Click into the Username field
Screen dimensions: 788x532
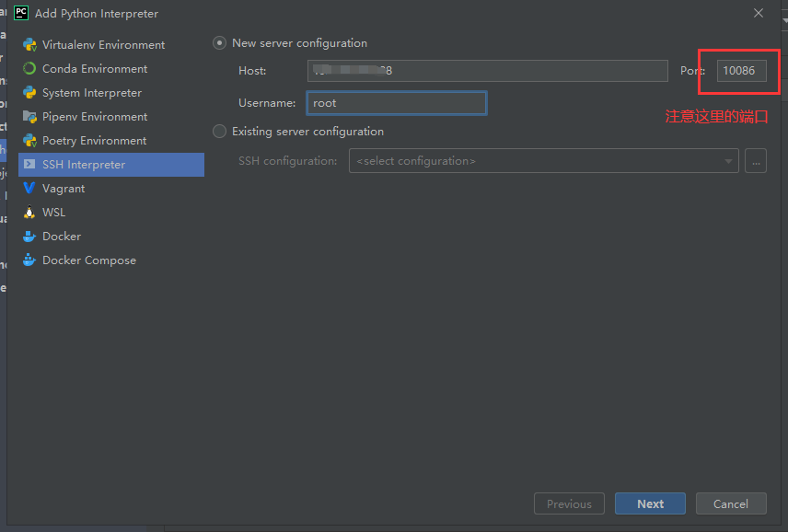(x=396, y=103)
